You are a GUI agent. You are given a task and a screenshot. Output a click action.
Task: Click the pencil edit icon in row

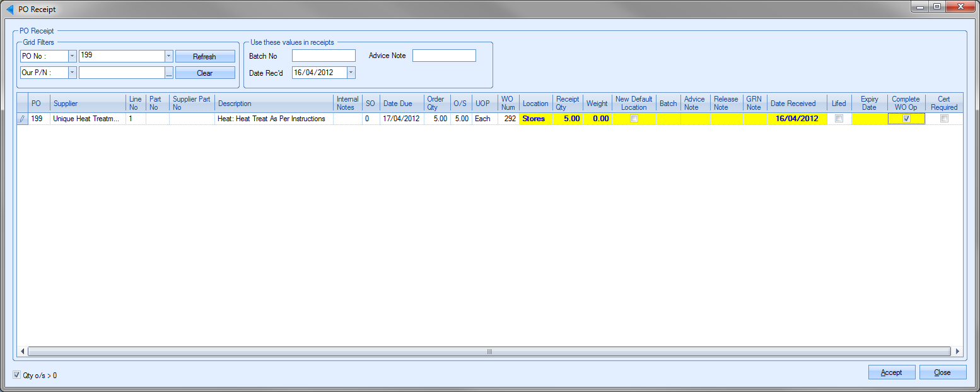click(22, 119)
